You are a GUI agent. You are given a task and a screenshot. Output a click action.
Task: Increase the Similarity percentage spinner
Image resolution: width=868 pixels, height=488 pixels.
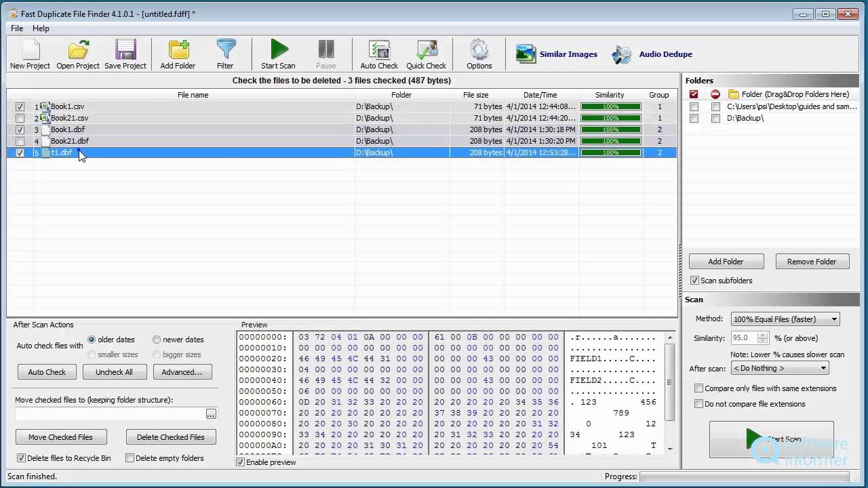click(763, 335)
